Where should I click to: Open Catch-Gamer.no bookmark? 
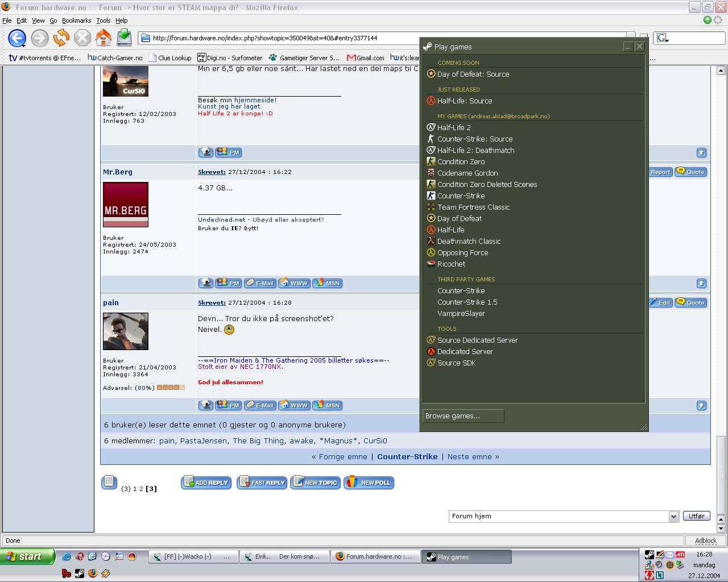click(x=115, y=57)
